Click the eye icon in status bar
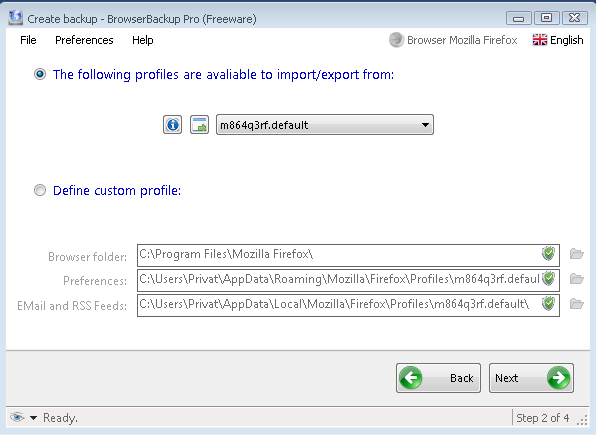Viewport: 596px width, 435px height. (17, 417)
